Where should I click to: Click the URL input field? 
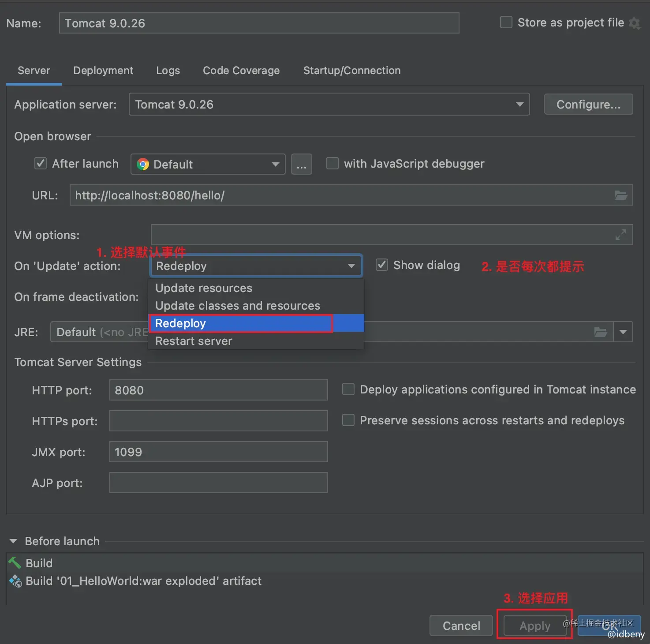(351, 195)
